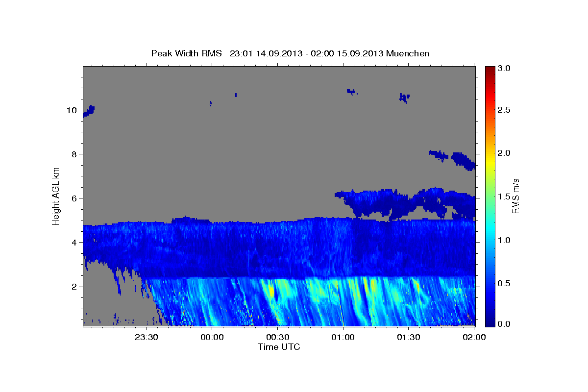Click the cloud patch near 8 km height

point(453,159)
